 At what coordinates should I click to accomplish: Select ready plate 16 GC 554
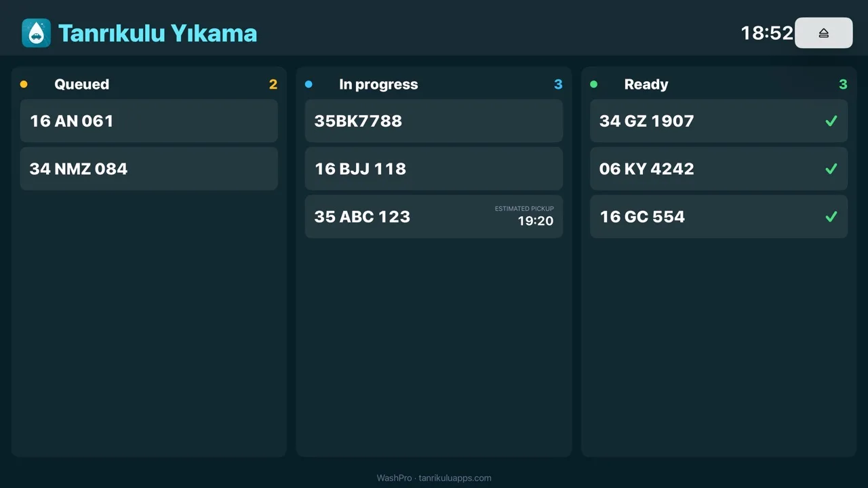click(x=719, y=217)
